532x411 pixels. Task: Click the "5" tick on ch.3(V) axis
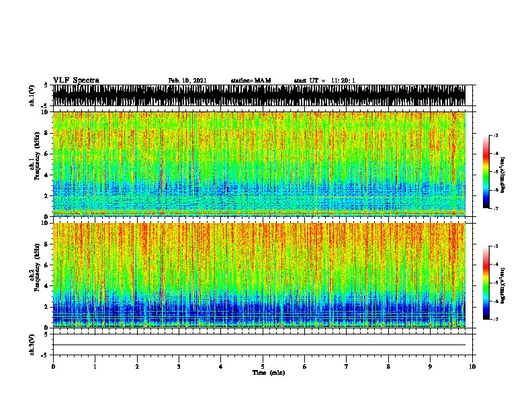[x=46, y=334]
